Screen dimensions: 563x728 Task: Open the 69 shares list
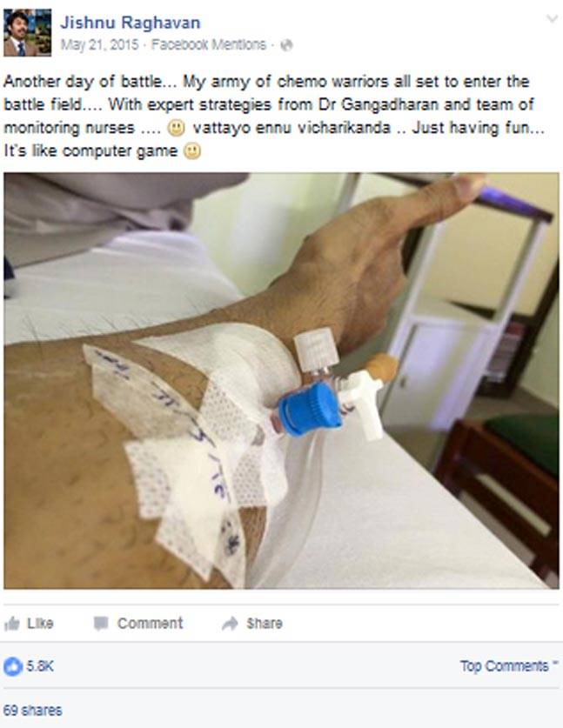(32, 711)
